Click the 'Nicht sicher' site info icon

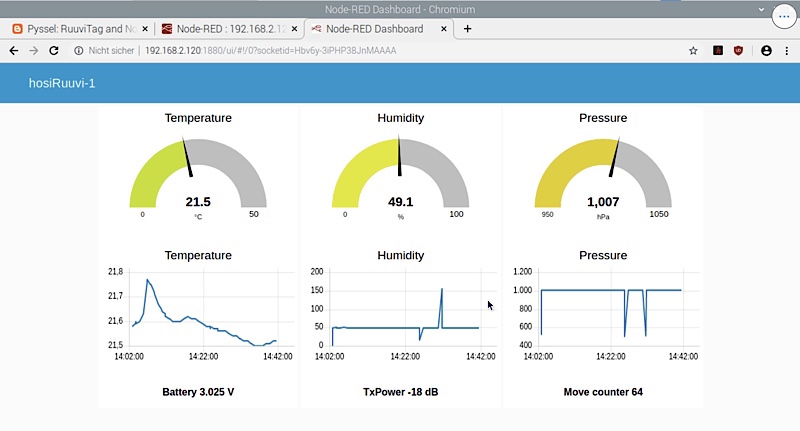pyautogui.click(x=80, y=50)
